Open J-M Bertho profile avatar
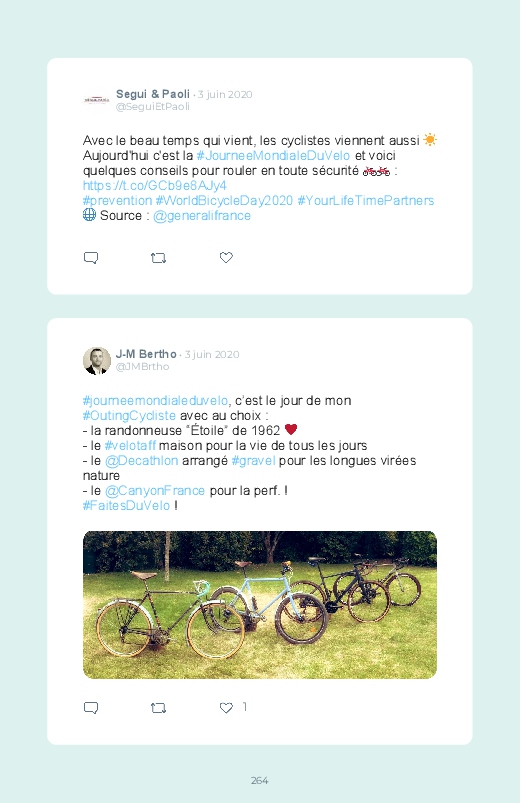This screenshot has width=520, height=803. pyautogui.click(x=97, y=361)
